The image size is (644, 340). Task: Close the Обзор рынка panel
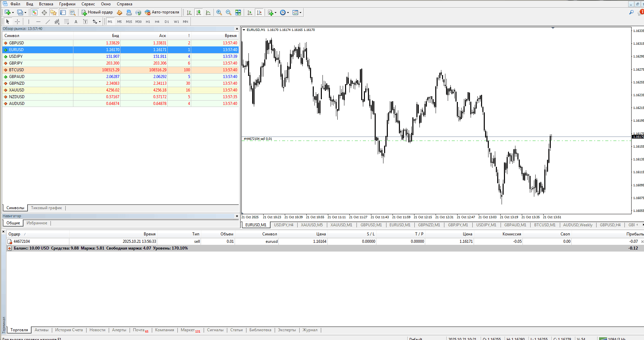(237, 29)
